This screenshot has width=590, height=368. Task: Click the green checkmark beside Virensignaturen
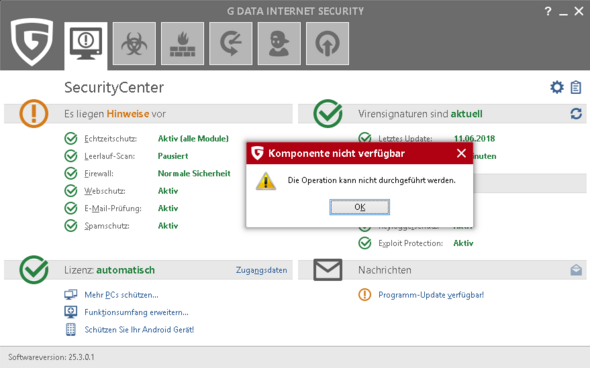point(328,113)
